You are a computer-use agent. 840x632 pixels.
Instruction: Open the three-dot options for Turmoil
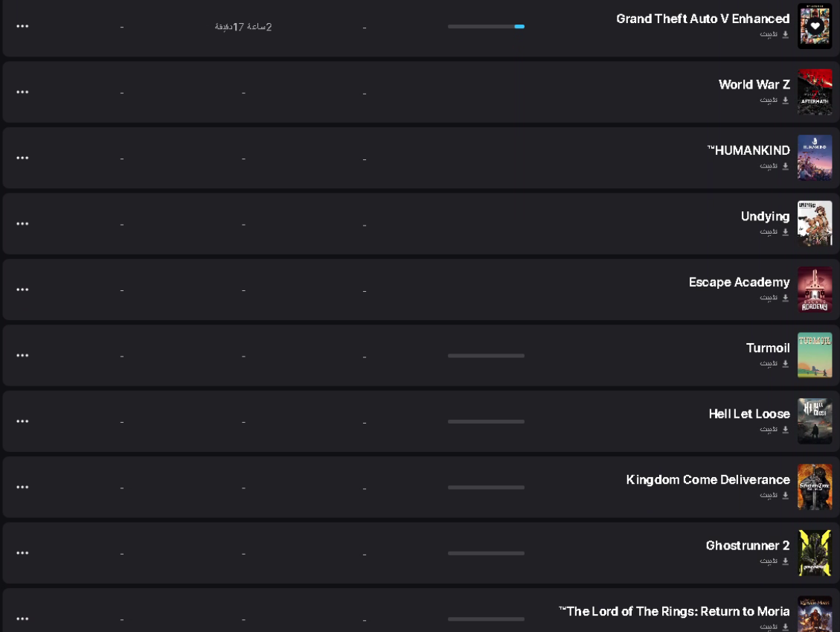click(22, 355)
